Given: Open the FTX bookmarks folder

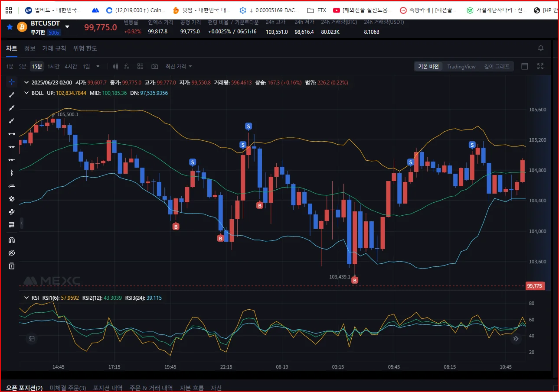Looking at the screenshot, I should 316,10.
